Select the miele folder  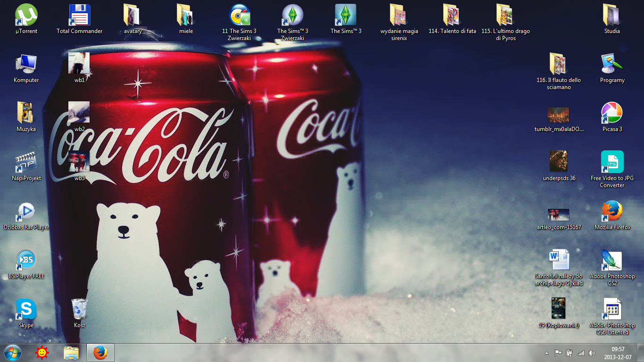coord(186,19)
